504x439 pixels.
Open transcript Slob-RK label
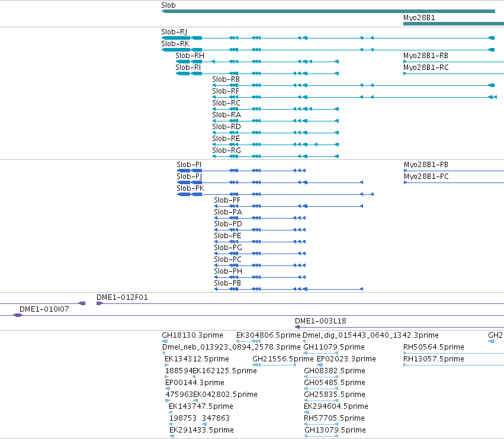[x=175, y=44]
